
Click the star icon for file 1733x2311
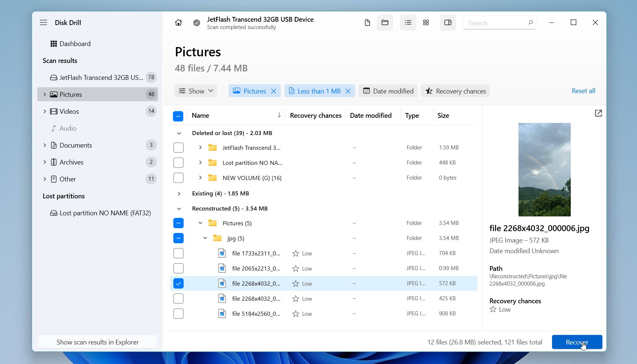[296, 253]
